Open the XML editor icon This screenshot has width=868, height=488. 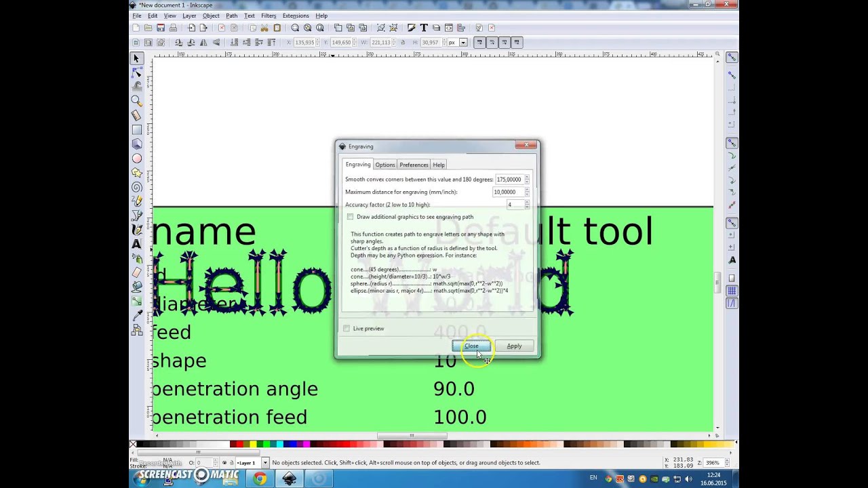449,28
